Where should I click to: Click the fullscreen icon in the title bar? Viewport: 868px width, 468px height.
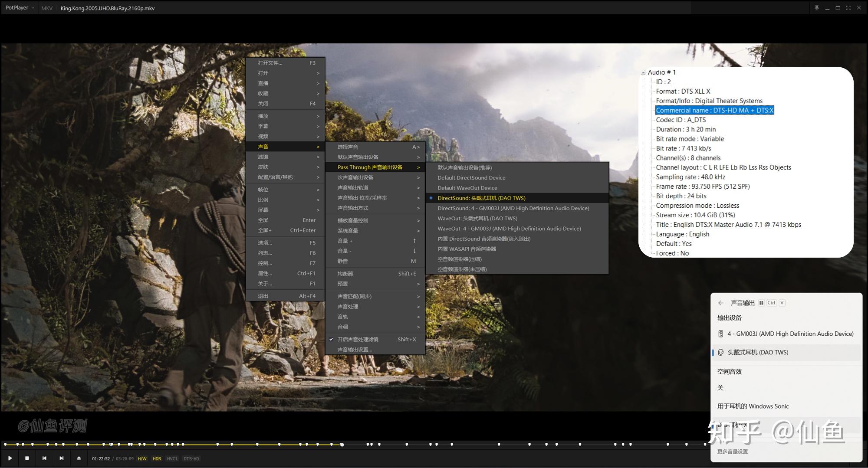click(848, 8)
